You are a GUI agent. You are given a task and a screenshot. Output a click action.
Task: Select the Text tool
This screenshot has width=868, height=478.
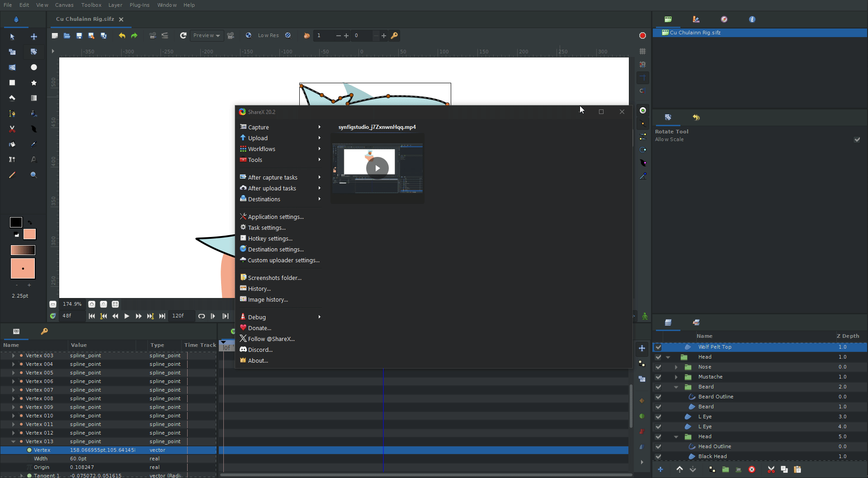[34, 160]
